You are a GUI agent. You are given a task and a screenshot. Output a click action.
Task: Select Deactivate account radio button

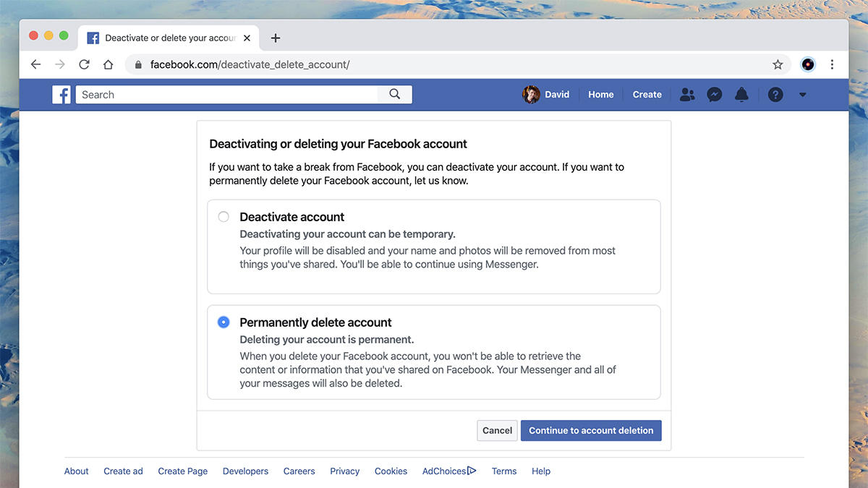click(224, 217)
